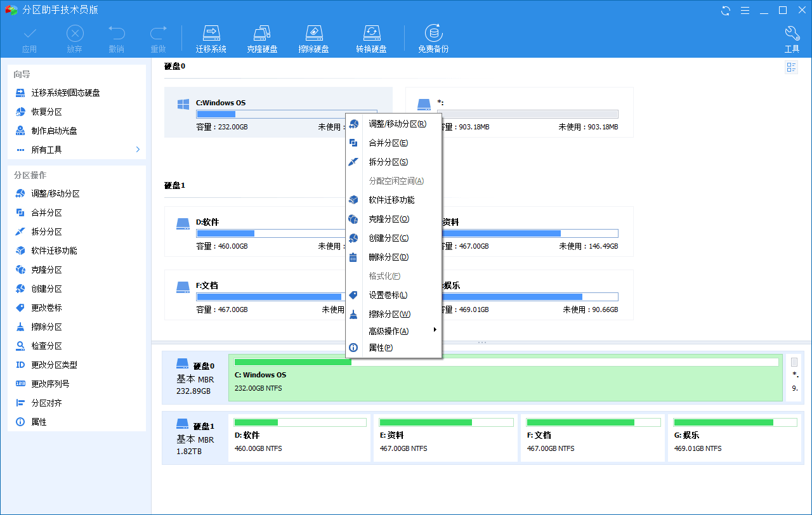812x515 pixels.
Task: Select 擦除分区(W) in context menu
Action: [393, 314]
